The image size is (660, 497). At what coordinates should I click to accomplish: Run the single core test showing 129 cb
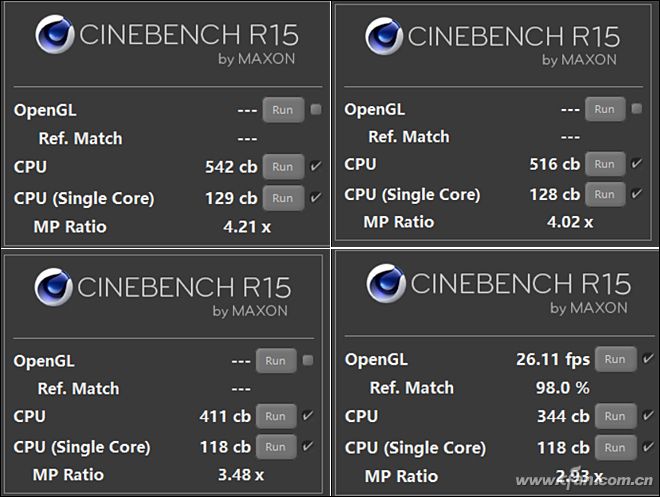click(283, 198)
